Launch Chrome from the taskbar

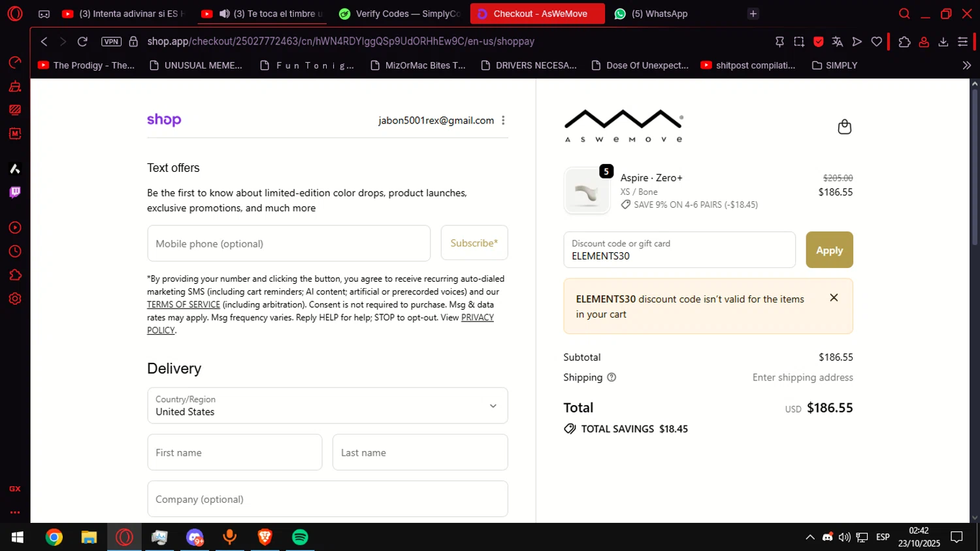click(54, 537)
